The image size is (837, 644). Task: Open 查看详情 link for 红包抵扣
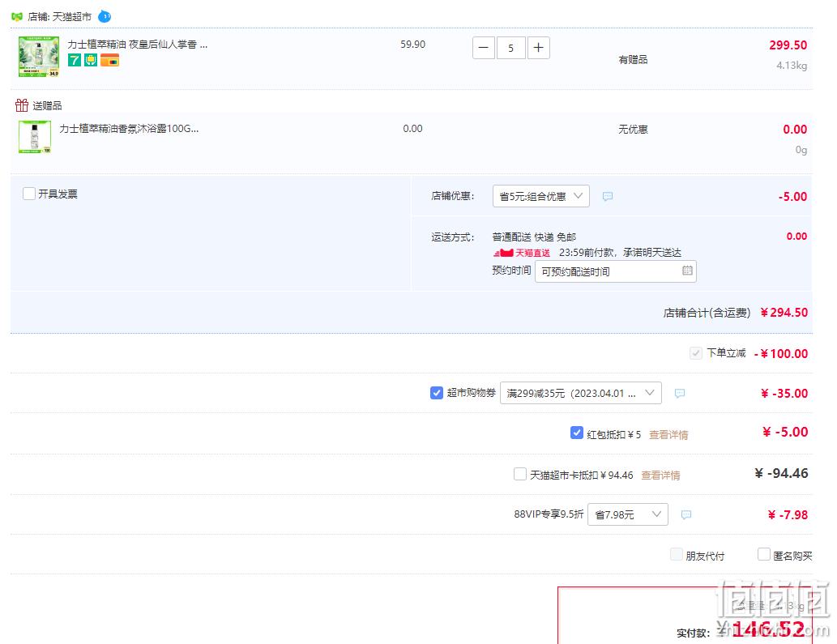point(668,435)
